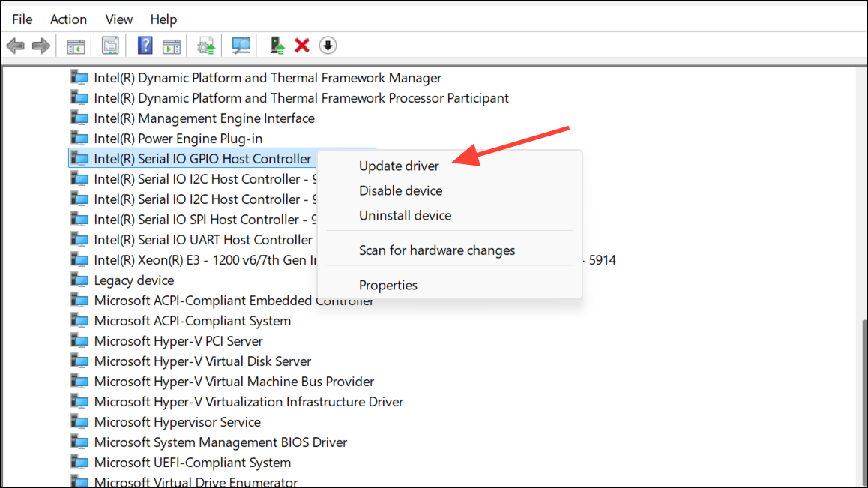Click icon beside Intel(R) Serial IO UART Host Controller
Screen dimensions: 868x488
point(79,239)
